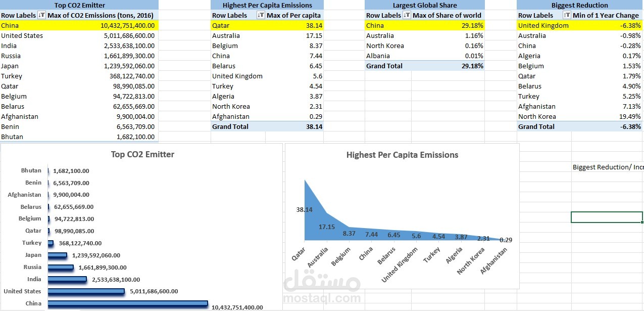
Task: Open Row Labels filter in Largest Global Share table
Action: 407,15
